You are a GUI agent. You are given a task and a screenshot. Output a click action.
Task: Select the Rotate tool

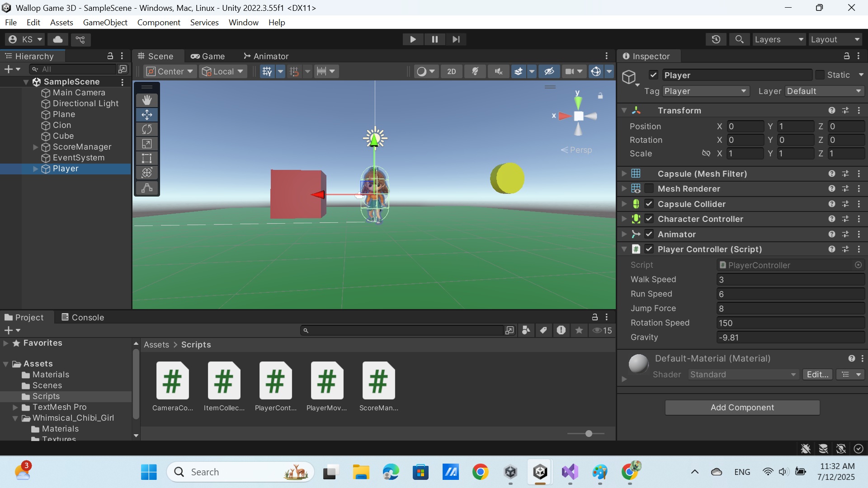click(x=146, y=129)
